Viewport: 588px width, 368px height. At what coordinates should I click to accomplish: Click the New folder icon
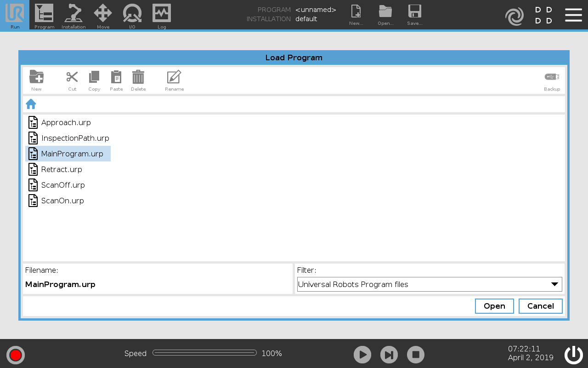[36, 77]
